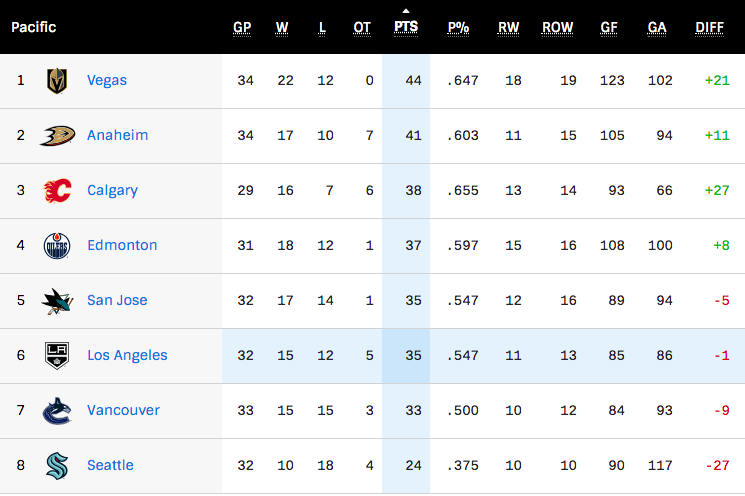Sort by ROW column header

click(557, 28)
